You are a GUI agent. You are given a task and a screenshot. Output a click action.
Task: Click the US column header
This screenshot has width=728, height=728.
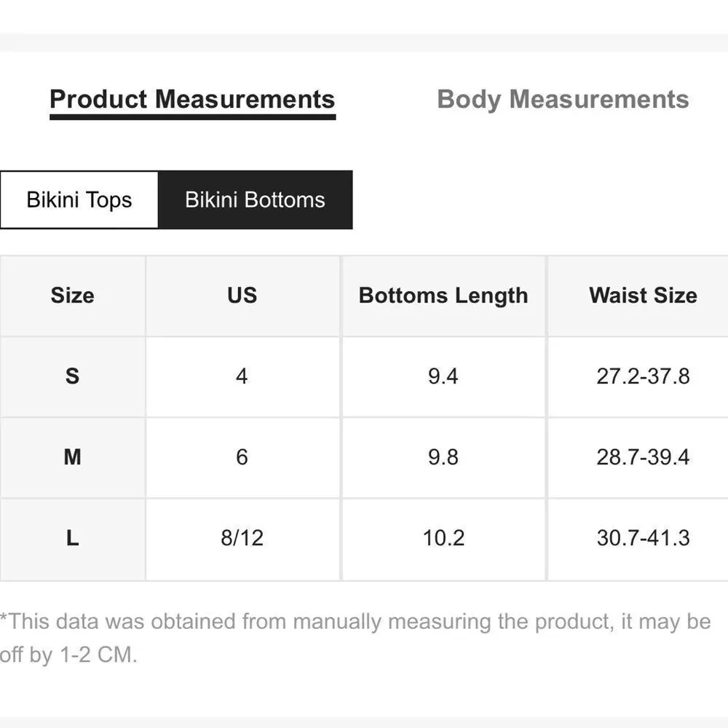[242, 296]
